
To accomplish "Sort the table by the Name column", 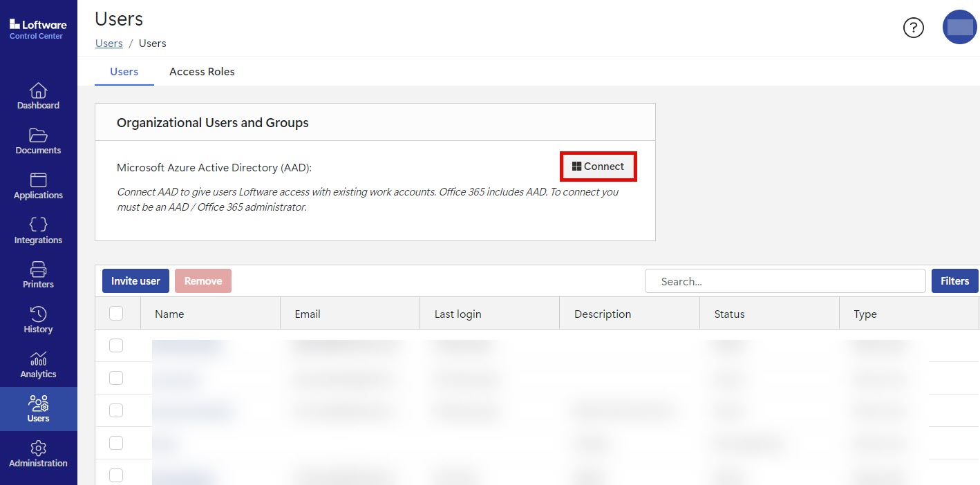I will 210,314.
